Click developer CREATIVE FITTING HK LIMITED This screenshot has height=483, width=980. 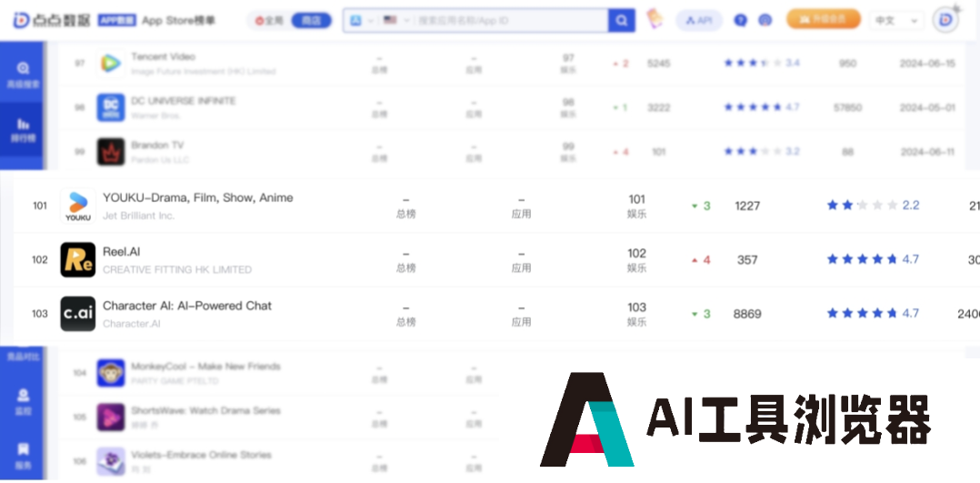pyautogui.click(x=177, y=269)
